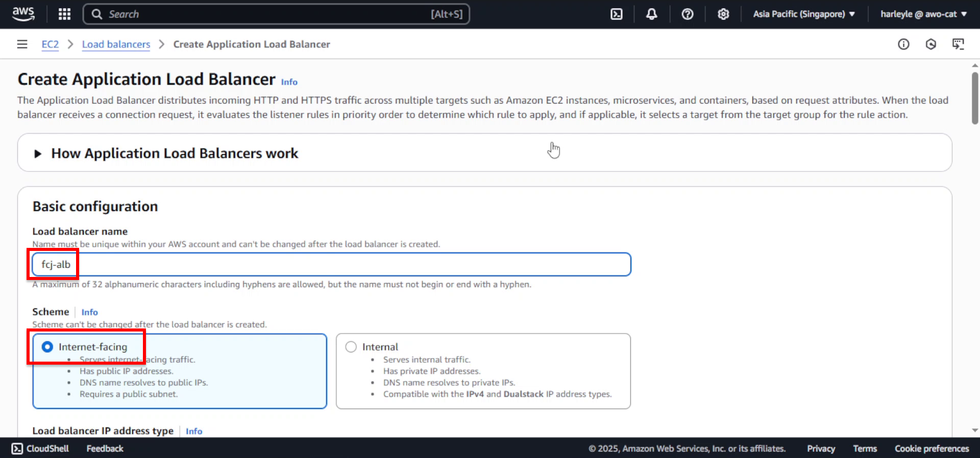Open Cookie preferences in footer
Viewport: 980px width, 458px height.
click(x=932, y=448)
